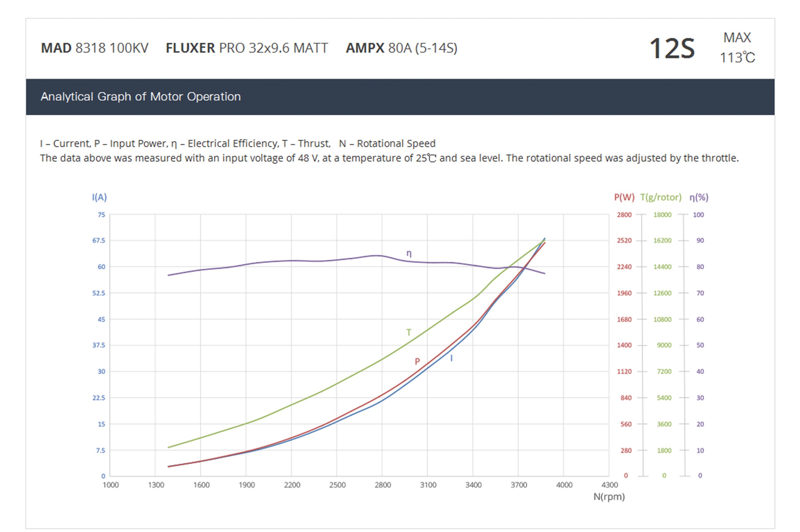Click the η(%) axis title

click(699, 197)
